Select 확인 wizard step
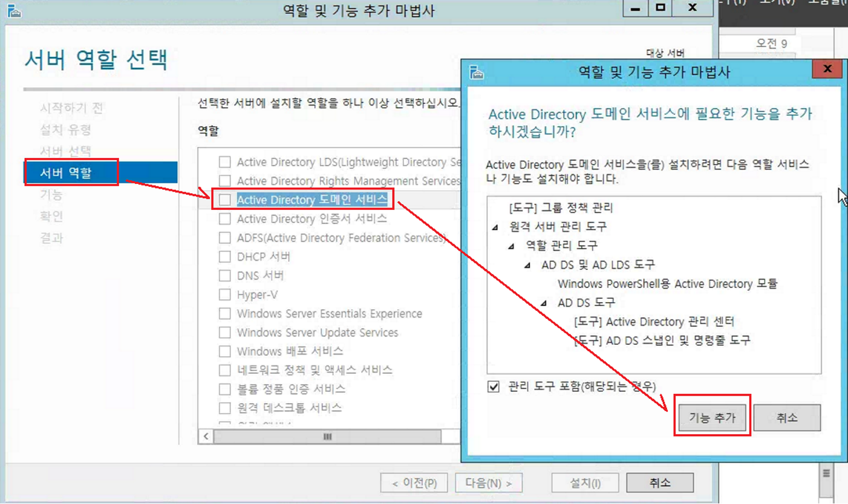This screenshot has height=504, width=848. [51, 216]
